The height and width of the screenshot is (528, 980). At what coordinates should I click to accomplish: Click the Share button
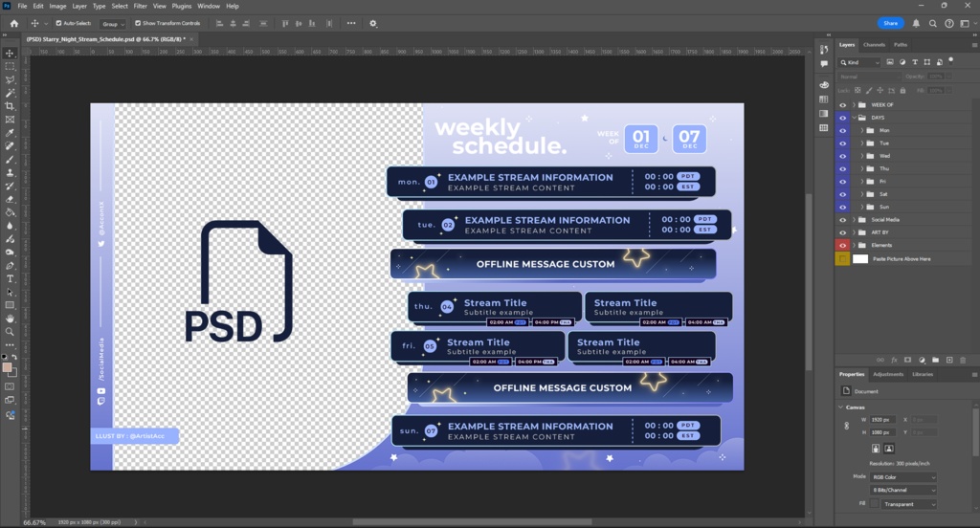point(891,23)
